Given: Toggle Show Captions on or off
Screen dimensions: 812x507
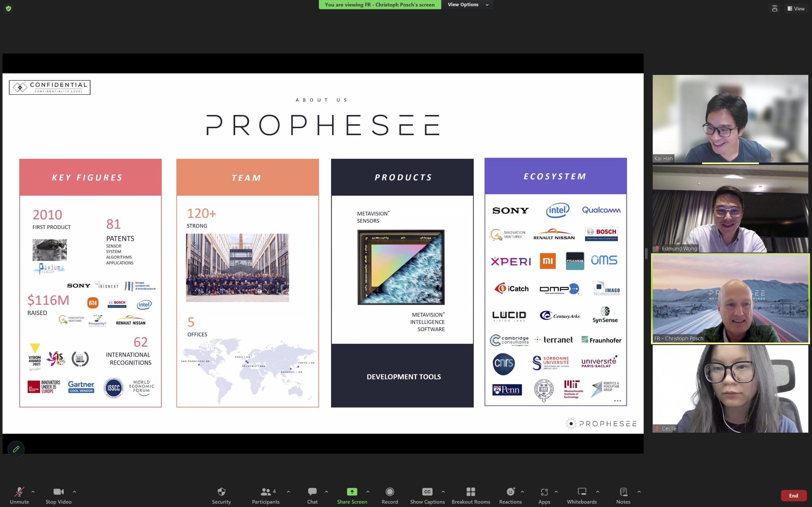Looking at the screenshot, I should pyautogui.click(x=427, y=495).
